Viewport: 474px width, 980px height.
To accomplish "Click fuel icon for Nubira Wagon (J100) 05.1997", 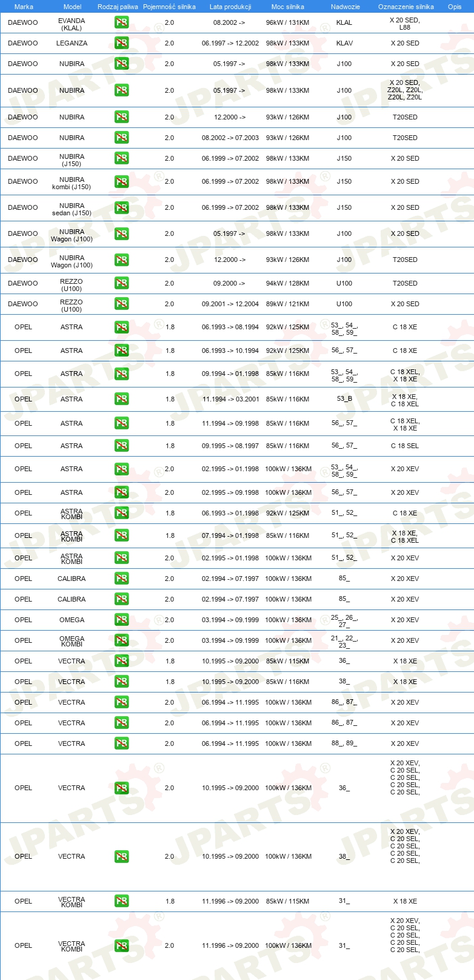I will 121,233.
